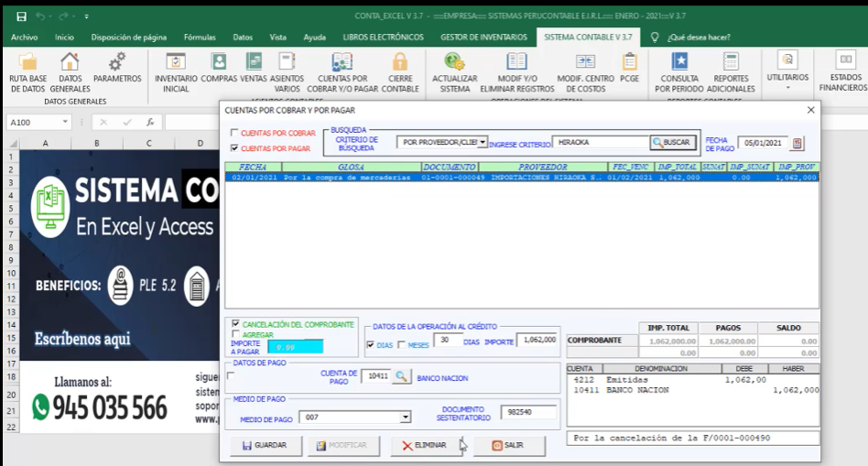Click the calendar icon beside Fecha de Pago
Viewport: 868px width, 466px height.
pyautogui.click(x=797, y=143)
